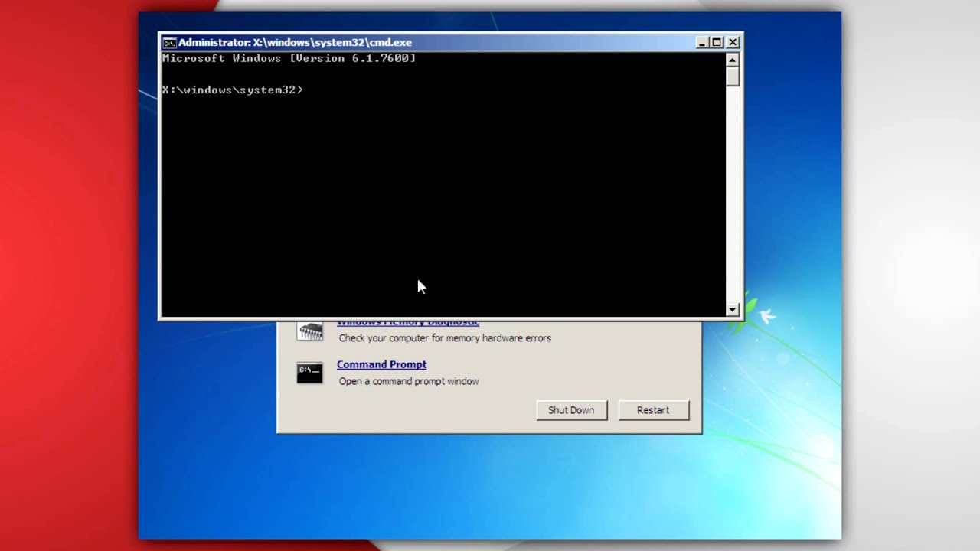The height and width of the screenshot is (551, 980).
Task: Open the Command Prompt link
Action: 381,364
